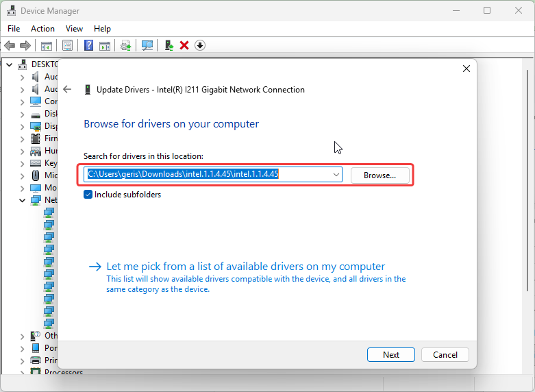Screen dimensions: 535x392
Task: Open the driver location path dropdown
Action: pyautogui.click(x=336, y=175)
